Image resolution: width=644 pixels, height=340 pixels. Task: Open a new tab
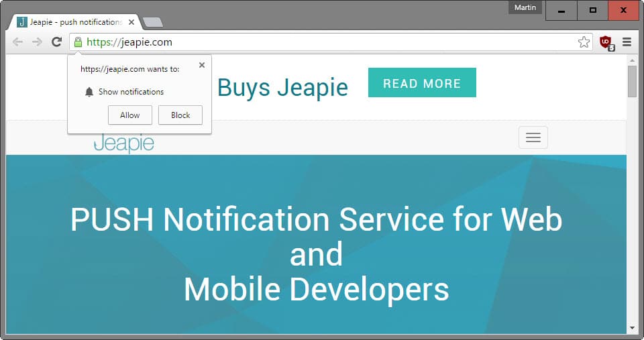153,22
